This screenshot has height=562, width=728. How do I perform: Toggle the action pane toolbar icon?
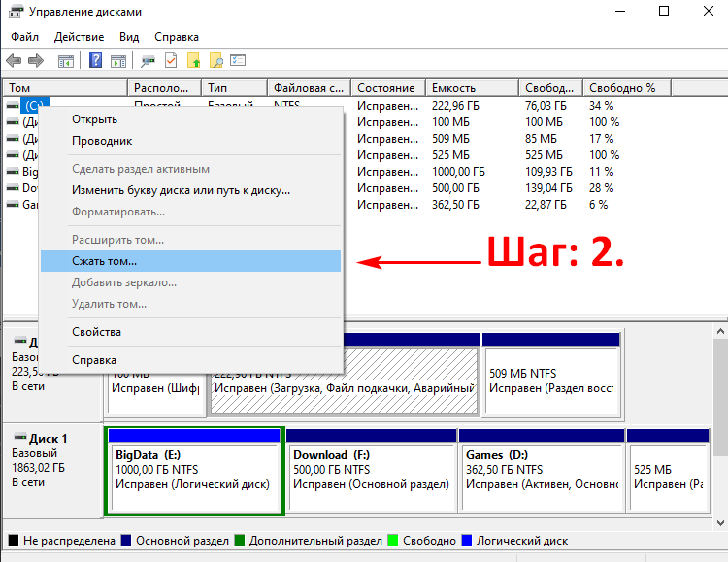(117, 61)
